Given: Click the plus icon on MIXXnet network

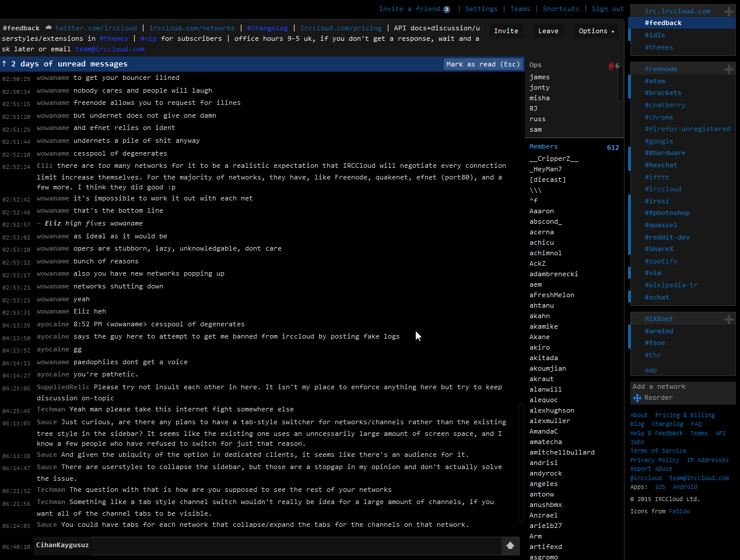Looking at the screenshot, I should click(x=728, y=318).
